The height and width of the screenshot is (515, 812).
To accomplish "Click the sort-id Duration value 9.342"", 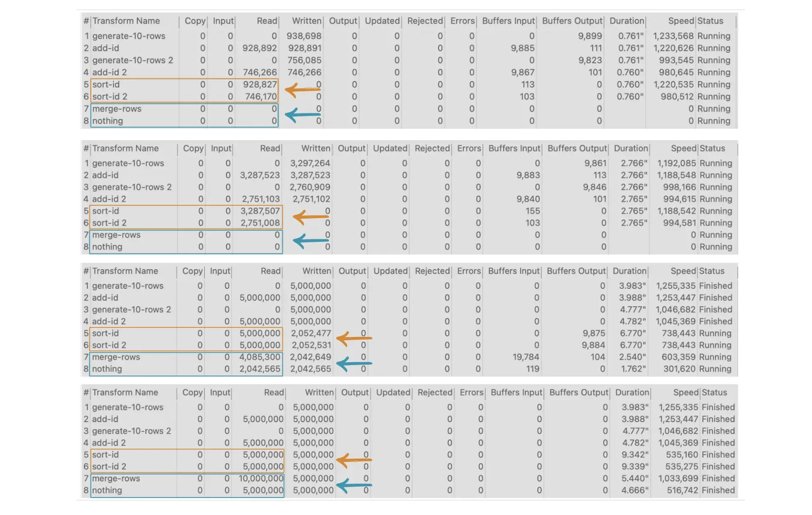I will pos(635,455).
